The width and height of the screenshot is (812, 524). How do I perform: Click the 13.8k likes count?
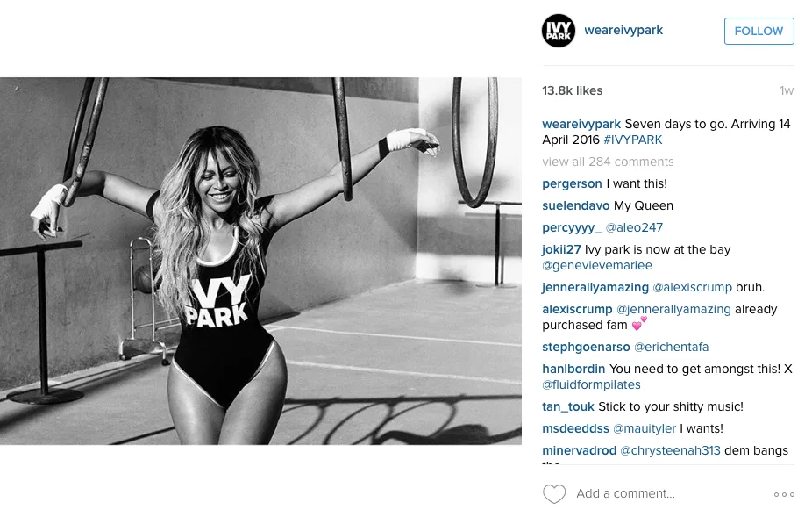[x=573, y=90]
